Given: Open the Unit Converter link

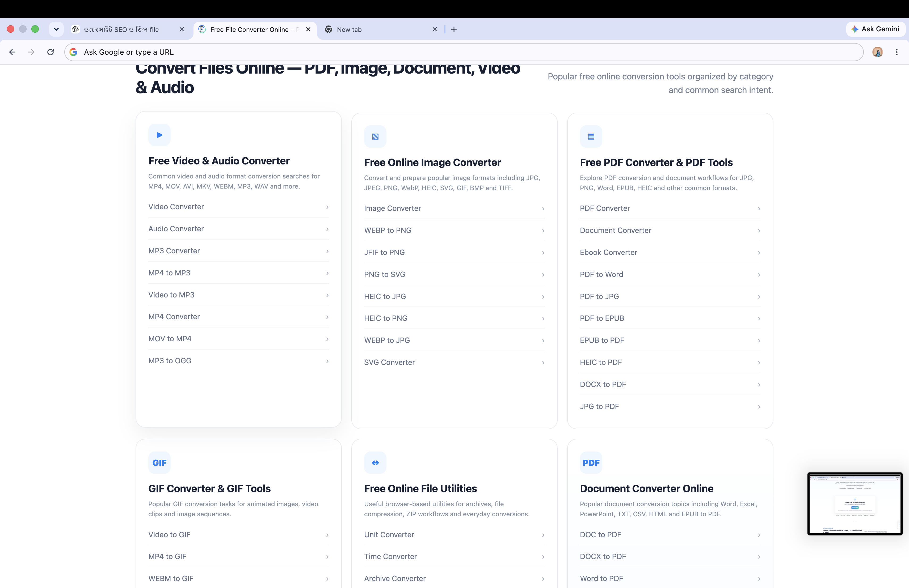Looking at the screenshot, I should (454, 535).
